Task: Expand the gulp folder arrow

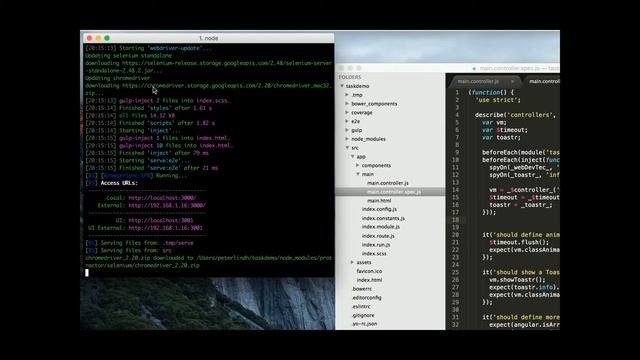Action: pyautogui.click(x=347, y=130)
